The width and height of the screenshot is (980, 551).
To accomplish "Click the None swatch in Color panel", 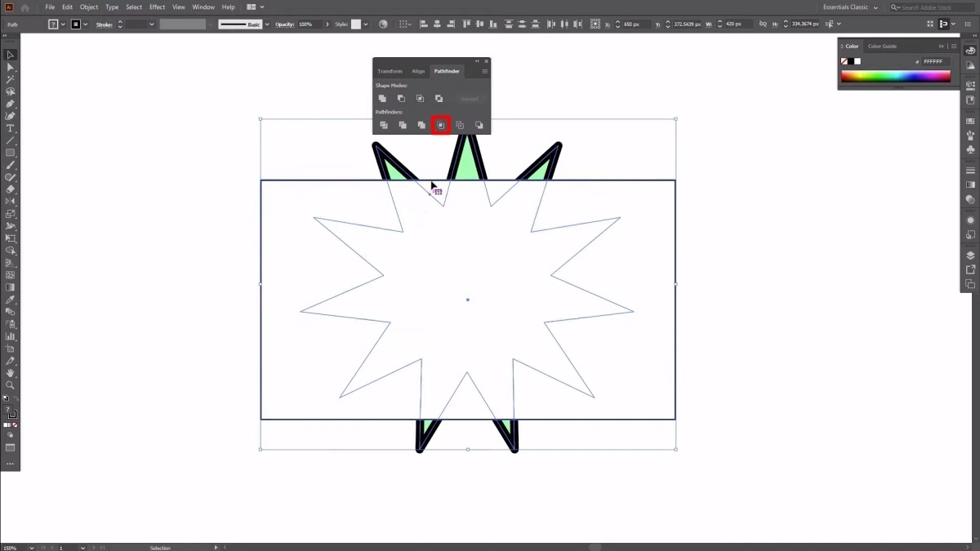I will point(844,61).
